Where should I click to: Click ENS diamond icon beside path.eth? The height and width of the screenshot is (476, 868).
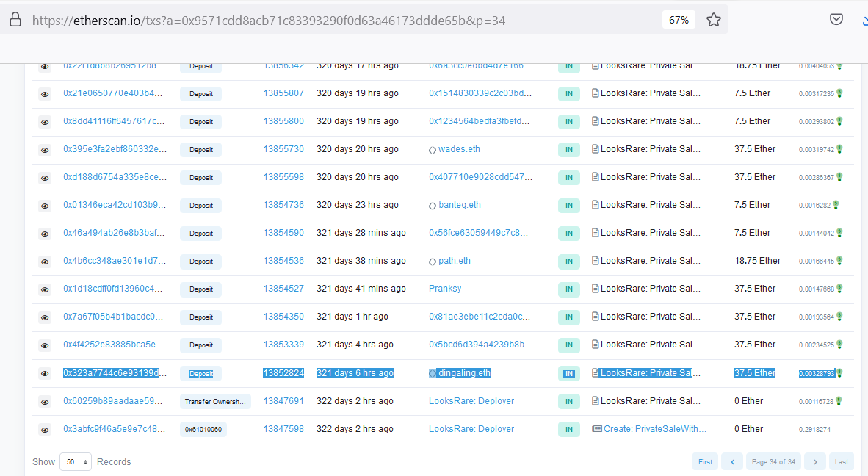(x=433, y=262)
